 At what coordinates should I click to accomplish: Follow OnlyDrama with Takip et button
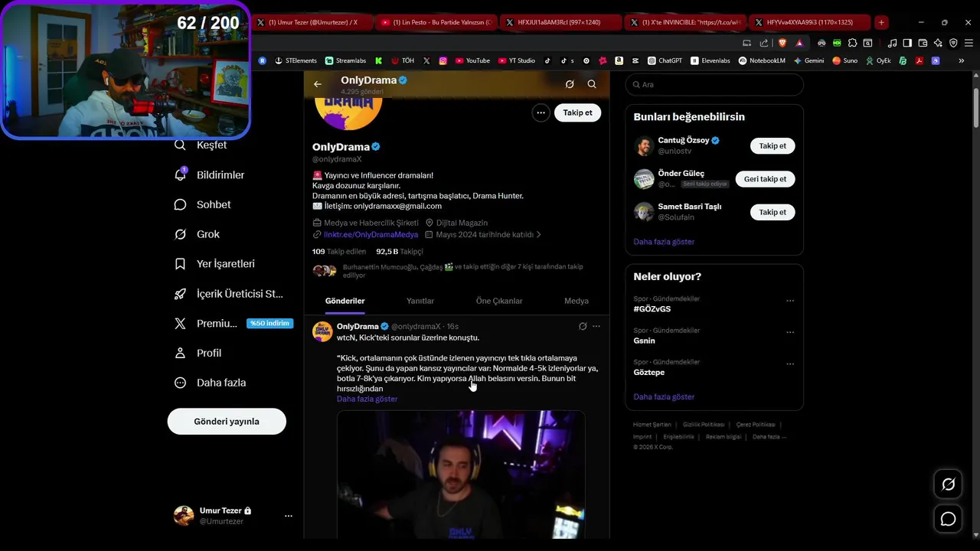click(x=577, y=112)
